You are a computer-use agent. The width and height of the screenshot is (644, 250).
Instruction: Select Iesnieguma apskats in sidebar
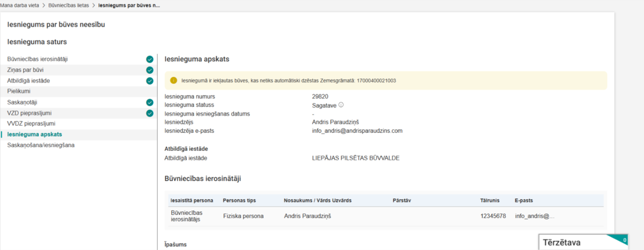click(x=35, y=134)
